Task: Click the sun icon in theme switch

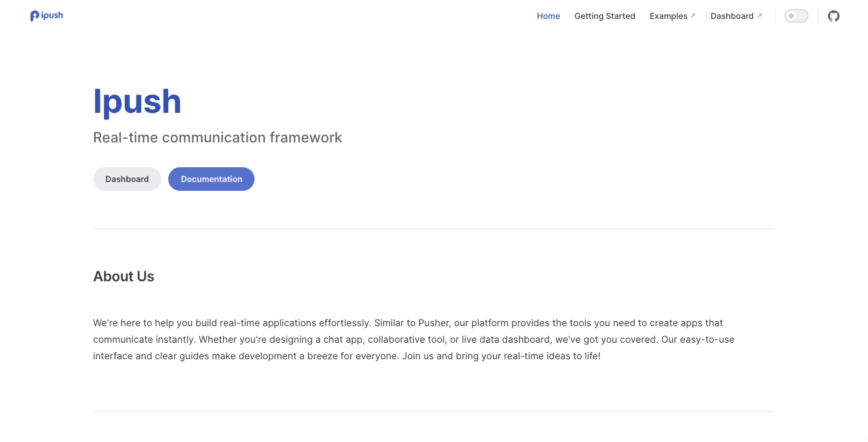Action: (791, 16)
